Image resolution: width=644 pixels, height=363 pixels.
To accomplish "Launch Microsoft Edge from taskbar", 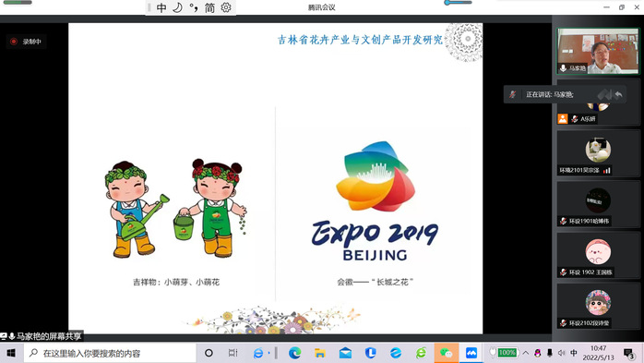I will click(x=294, y=353).
